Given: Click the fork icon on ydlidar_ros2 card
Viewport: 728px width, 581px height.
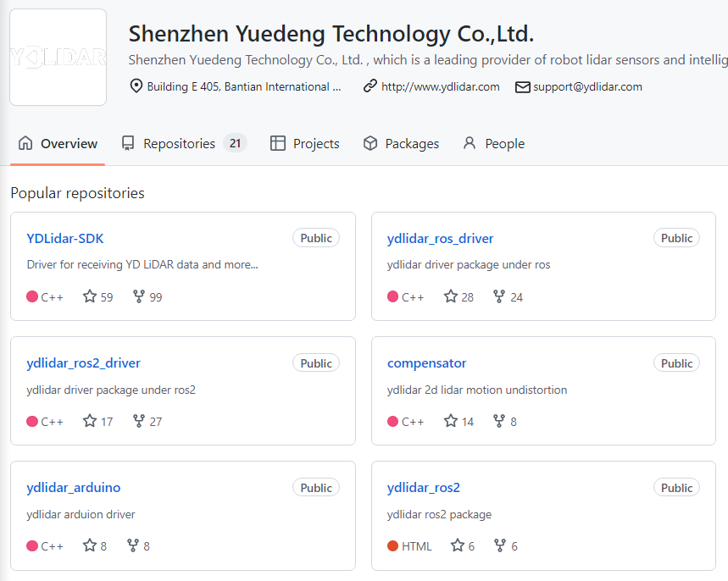Looking at the screenshot, I should [499, 545].
